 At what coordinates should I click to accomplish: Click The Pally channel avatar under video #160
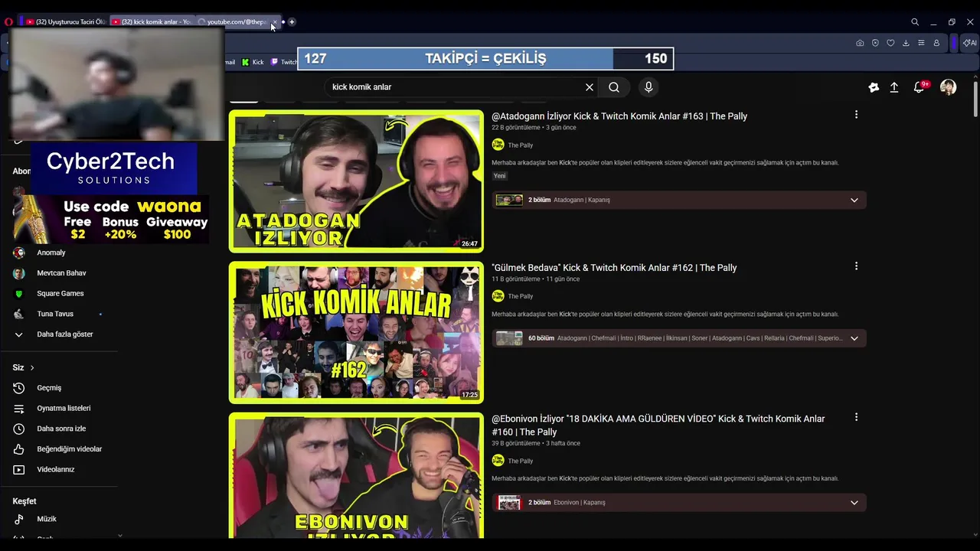[x=498, y=461]
